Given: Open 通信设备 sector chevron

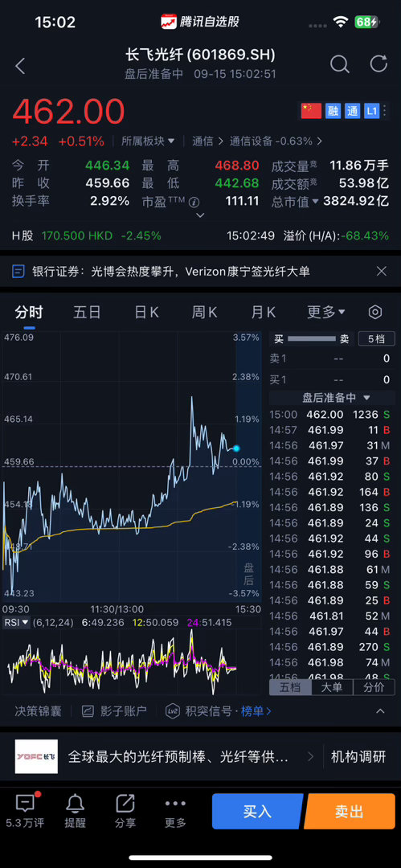Looking at the screenshot, I should 320,141.
